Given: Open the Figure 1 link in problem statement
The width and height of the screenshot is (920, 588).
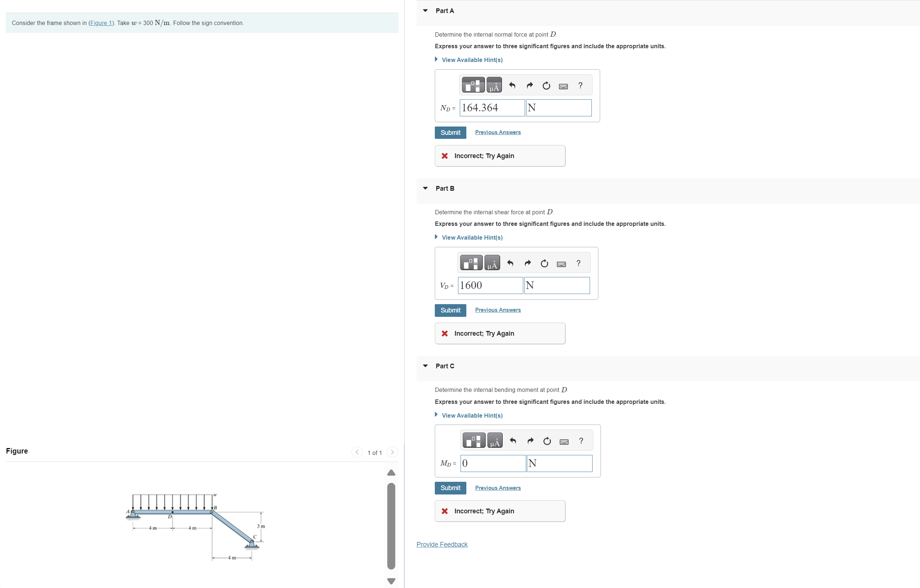Looking at the screenshot, I should click(101, 23).
